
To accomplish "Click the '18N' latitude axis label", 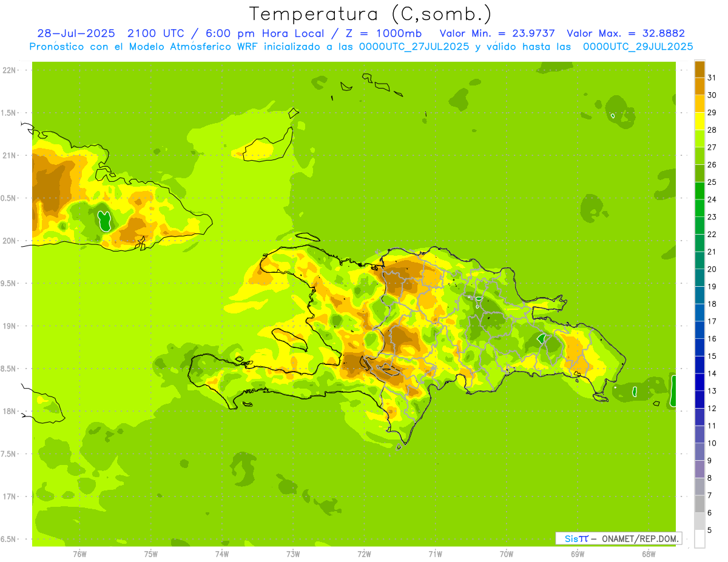I will point(8,412).
